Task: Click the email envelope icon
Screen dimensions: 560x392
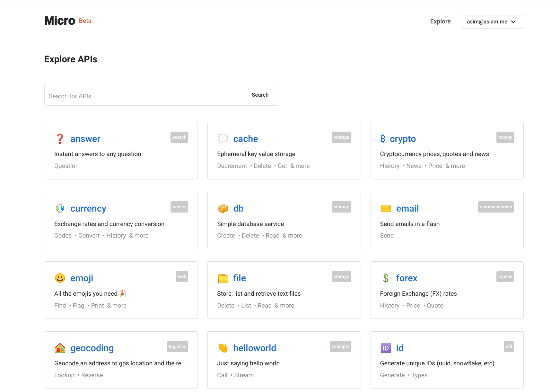Action: point(386,208)
